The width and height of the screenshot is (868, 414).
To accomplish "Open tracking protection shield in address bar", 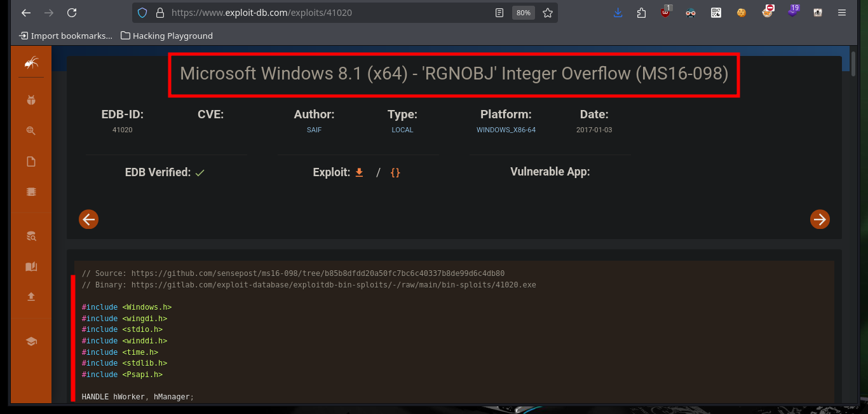I will pyautogui.click(x=143, y=13).
